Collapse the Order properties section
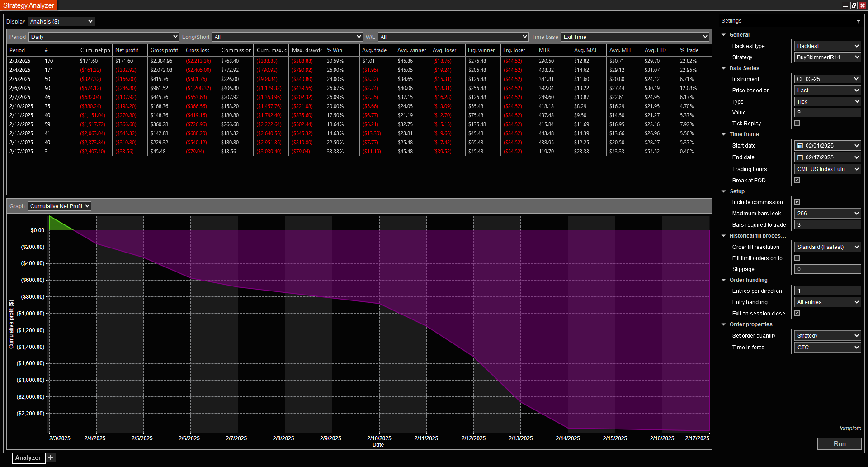 (x=724, y=324)
